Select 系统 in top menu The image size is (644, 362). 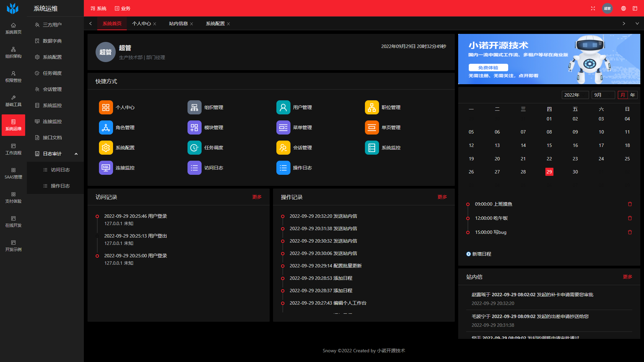pyautogui.click(x=98, y=8)
